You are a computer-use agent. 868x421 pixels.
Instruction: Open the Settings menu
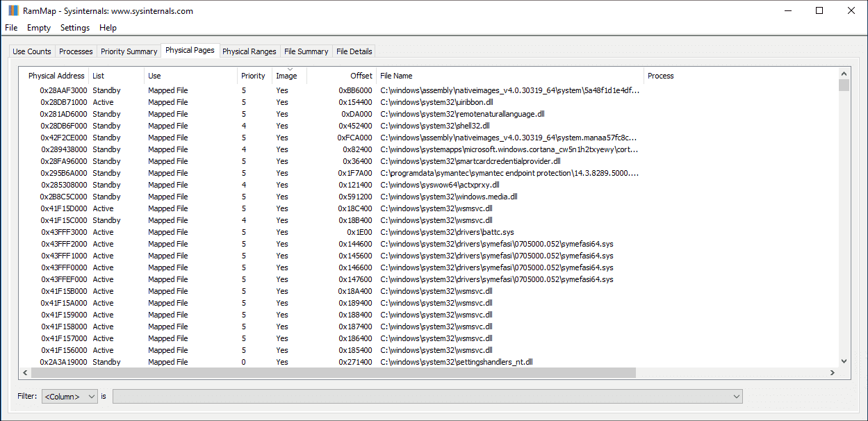point(74,28)
